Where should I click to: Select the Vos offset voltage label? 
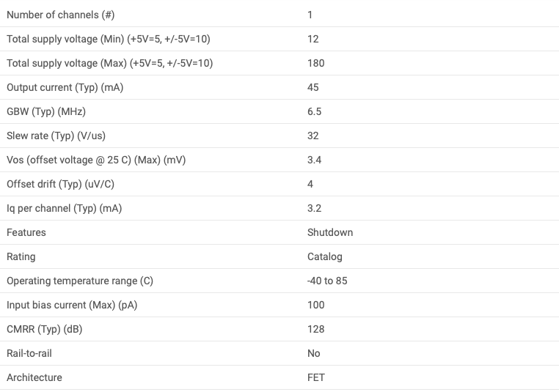pyautogui.click(x=96, y=160)
